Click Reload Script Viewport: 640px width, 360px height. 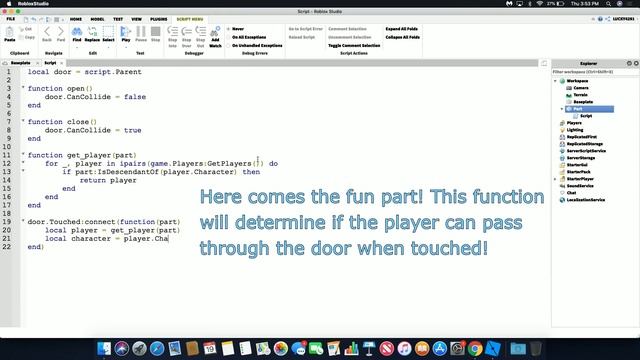(302, 37)
